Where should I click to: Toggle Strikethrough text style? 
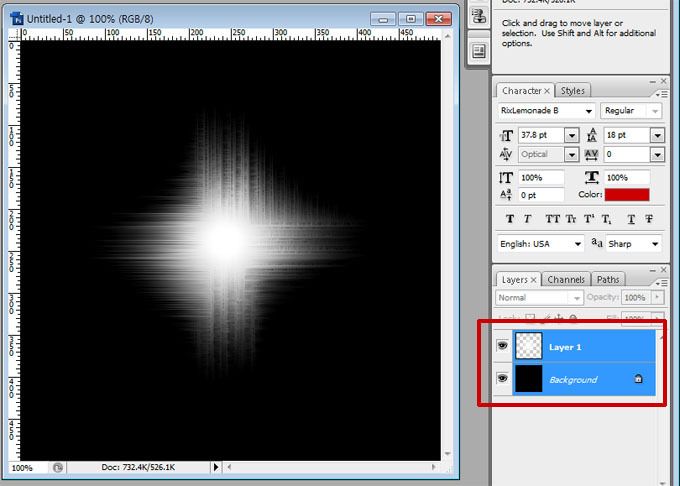pyautogui.click(x=649, y=219)
